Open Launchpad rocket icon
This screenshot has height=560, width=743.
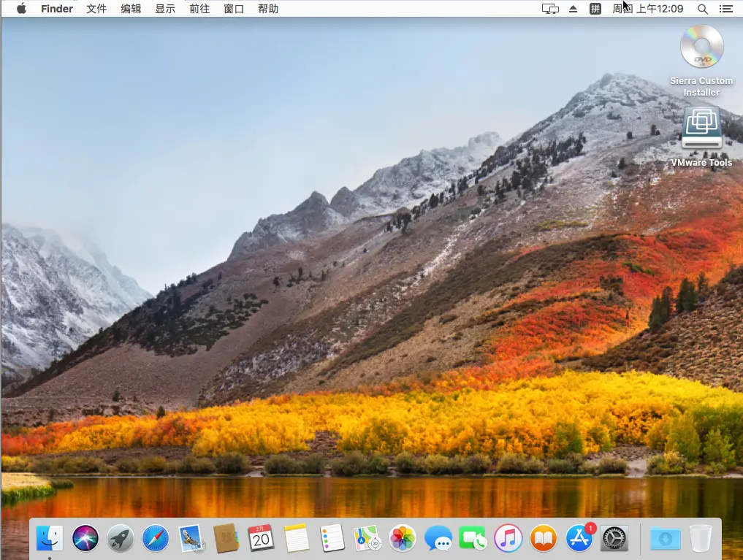[121, 538]
